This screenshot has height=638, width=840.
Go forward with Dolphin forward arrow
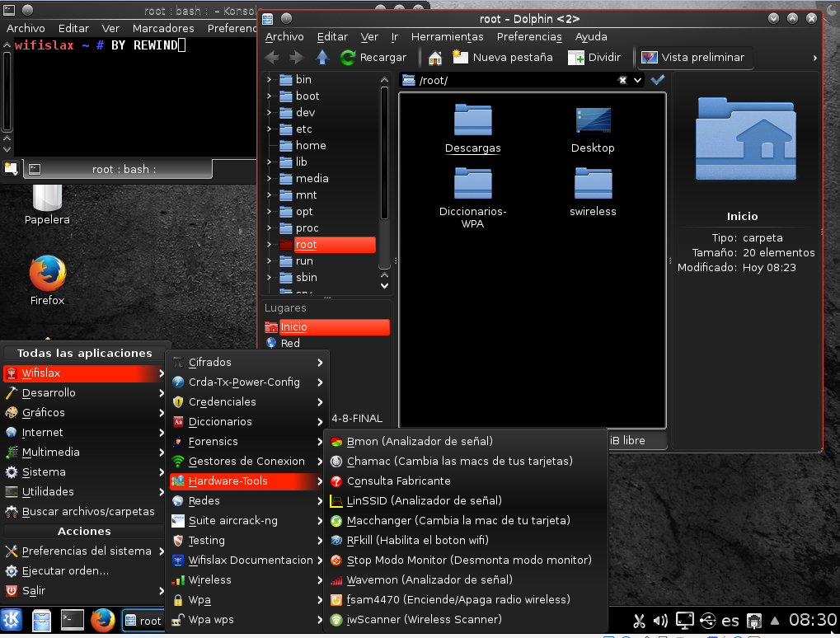point(296,58)
